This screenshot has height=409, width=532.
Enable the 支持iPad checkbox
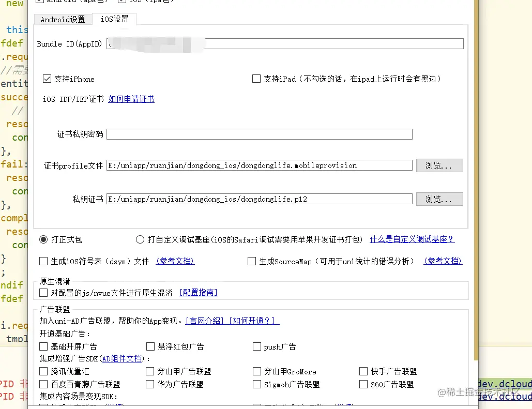(256, 79)
